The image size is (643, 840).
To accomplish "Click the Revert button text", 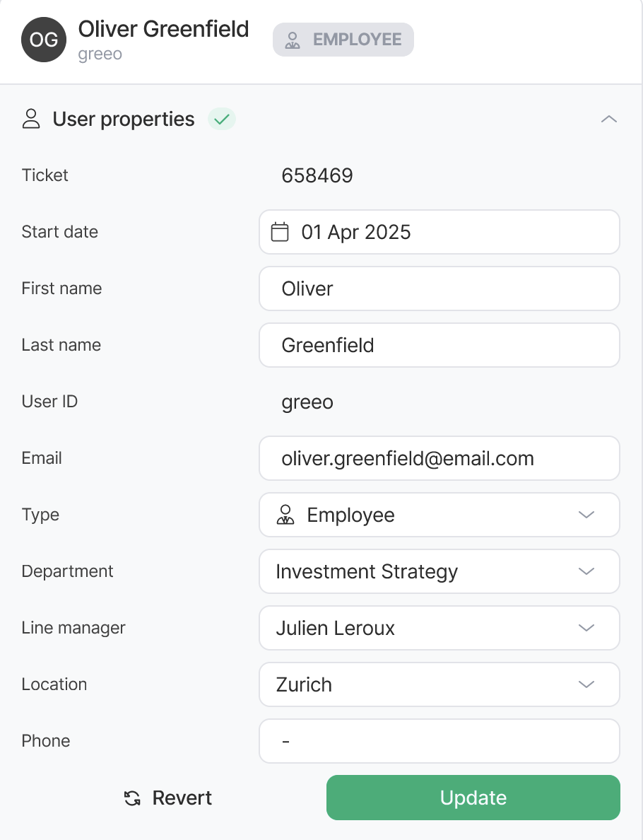I will click(x=182, y=798).
